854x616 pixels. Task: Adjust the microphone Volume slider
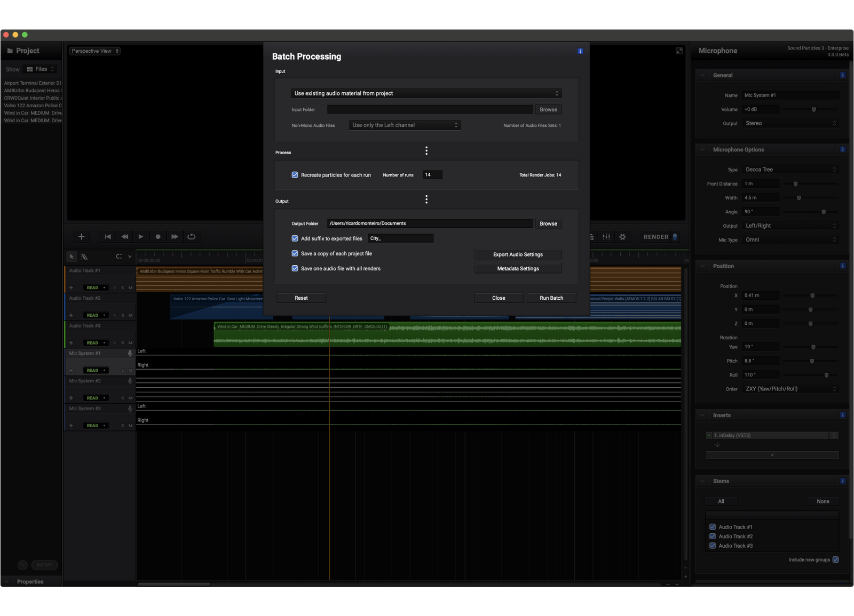click(813, 109)
